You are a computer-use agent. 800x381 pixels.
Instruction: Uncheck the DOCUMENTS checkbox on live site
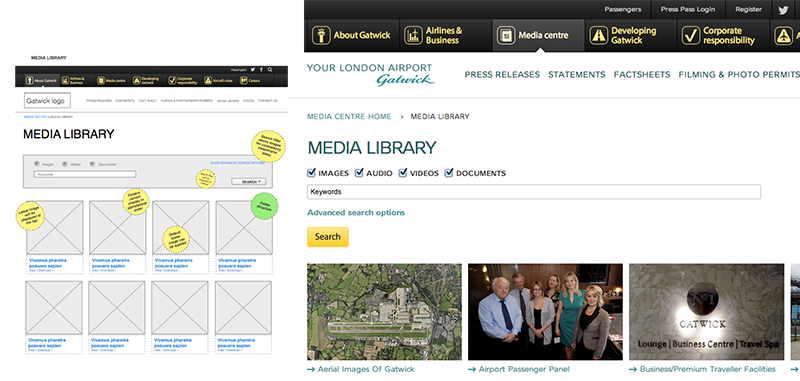coord(449,173)
